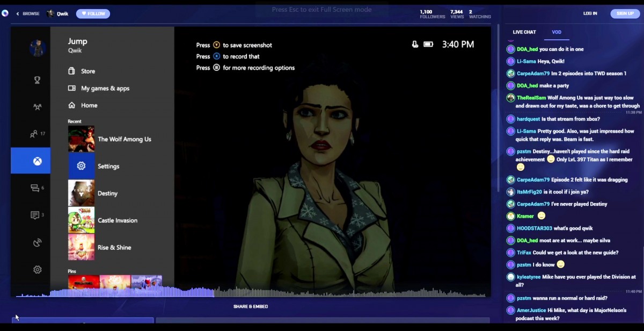Click hardquest's chat avatar
The width and height of the screenshot is (644, 331).
click(511, 119)
